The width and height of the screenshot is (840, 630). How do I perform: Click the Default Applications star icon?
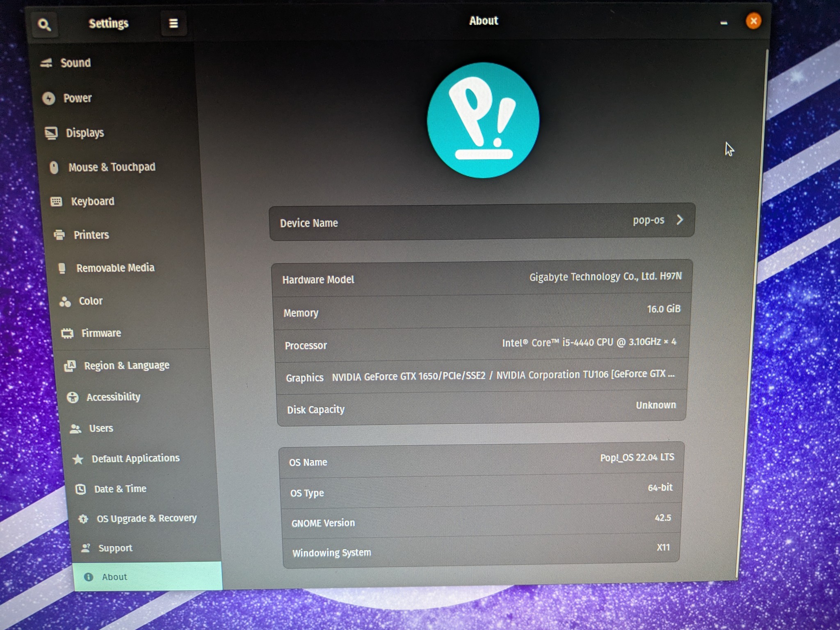[x=78, y=459]
